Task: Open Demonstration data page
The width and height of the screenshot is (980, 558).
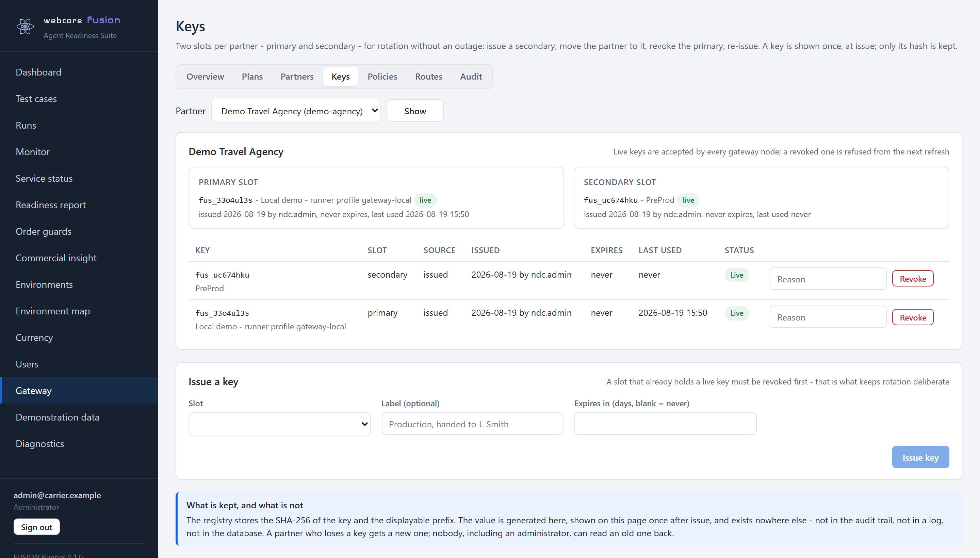Action: [58, 417]
